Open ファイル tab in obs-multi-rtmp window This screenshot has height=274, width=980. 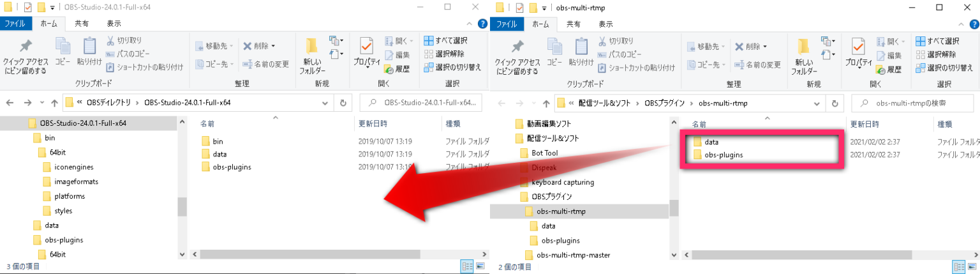(507, 24)
